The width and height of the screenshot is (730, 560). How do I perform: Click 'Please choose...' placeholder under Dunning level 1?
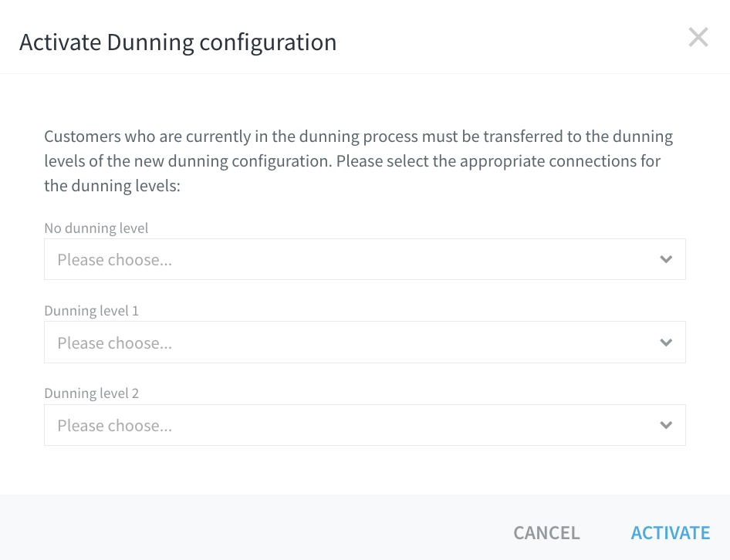point(114,343)
